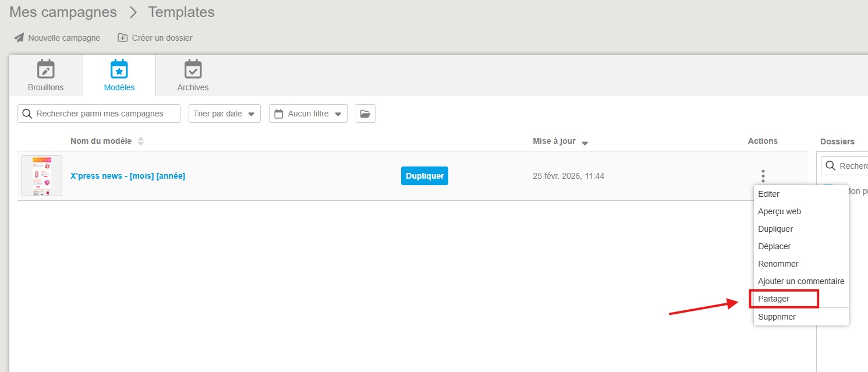
Task: Open the X'press news template link
Action: click(x=127, y=176)
